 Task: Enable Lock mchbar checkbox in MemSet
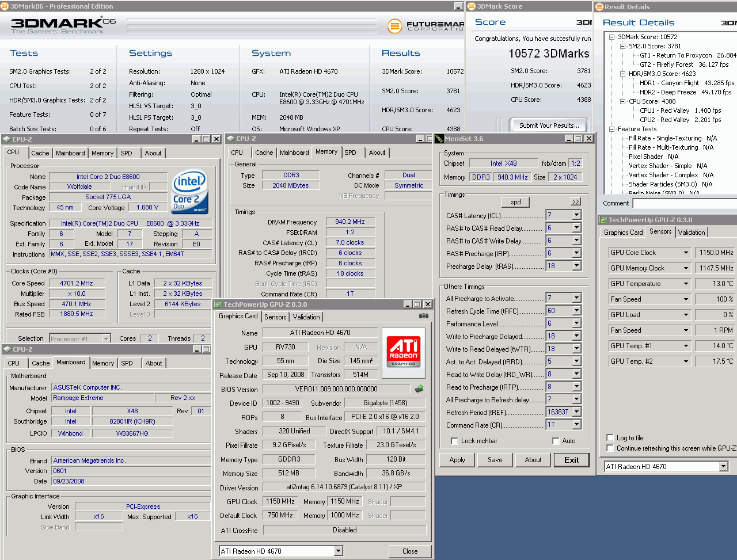pos(454,441)
